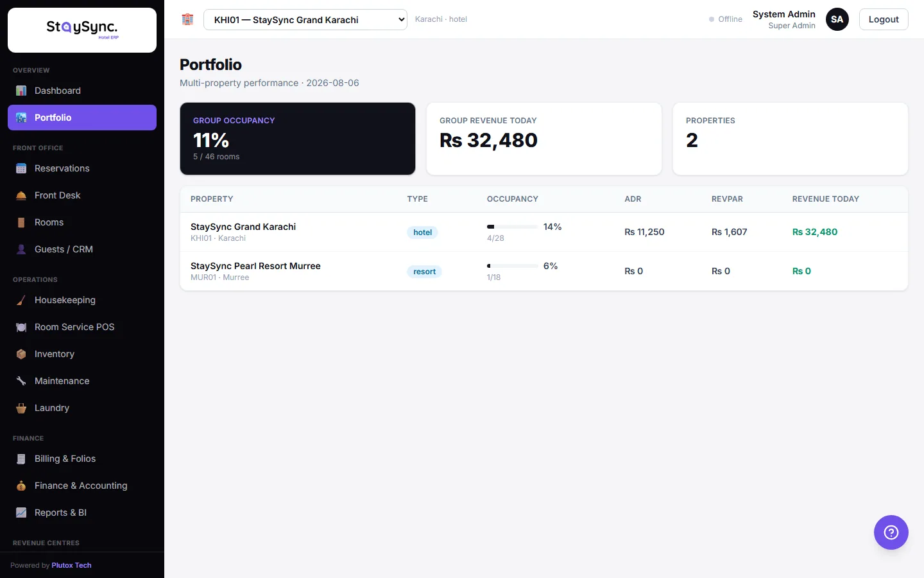924x578 pixels.
Task: Open the Maintenance wrench icon
Action: 21,381
